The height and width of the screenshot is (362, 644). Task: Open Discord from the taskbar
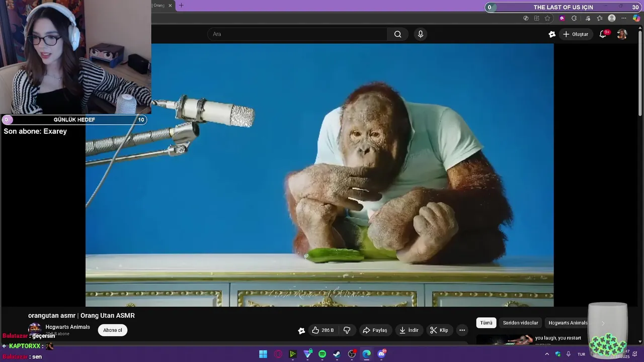point(381,354)
